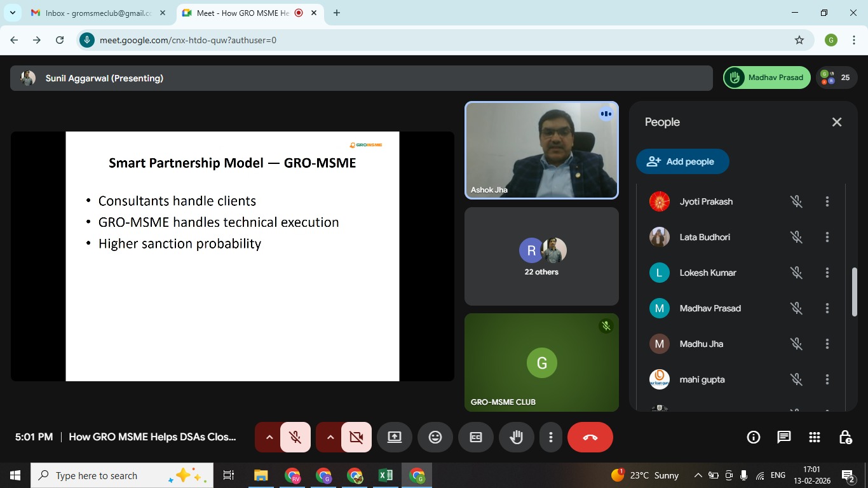Turn on captions with the CC icon
The image size is (868, 488).
pos(476,437)
